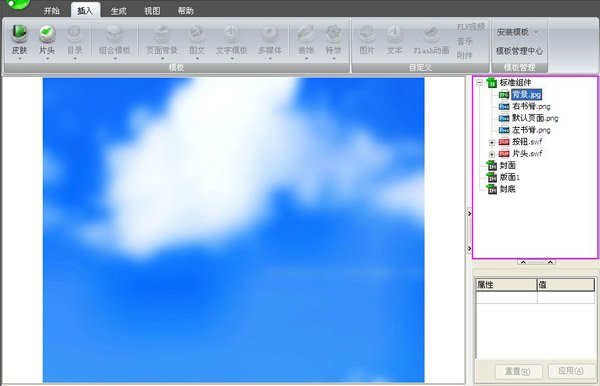Select the 封面 cover tree item

point(507,165)
